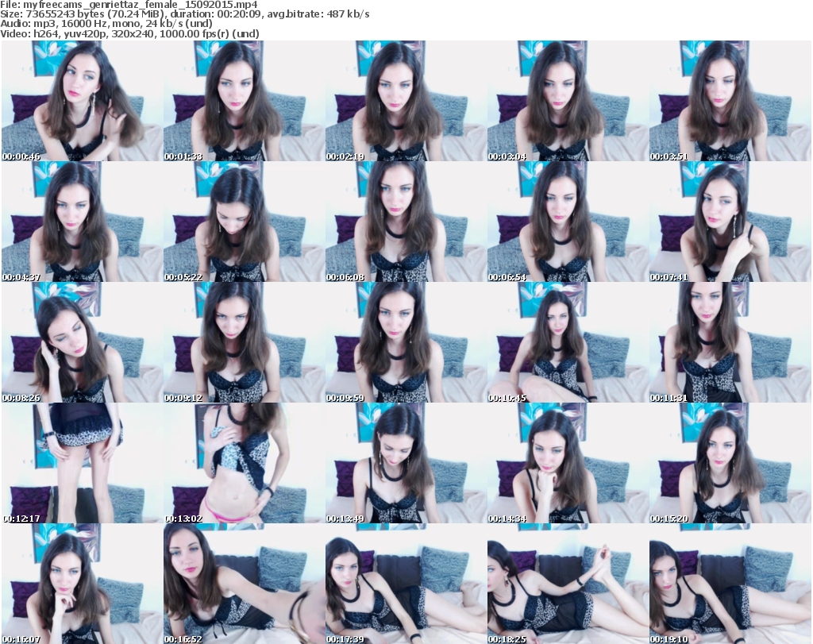This screenshot has height=644, width=813.
Task: Select the thumbnail frame stamped 00:09:12
Action: click(x=245, y=342)
